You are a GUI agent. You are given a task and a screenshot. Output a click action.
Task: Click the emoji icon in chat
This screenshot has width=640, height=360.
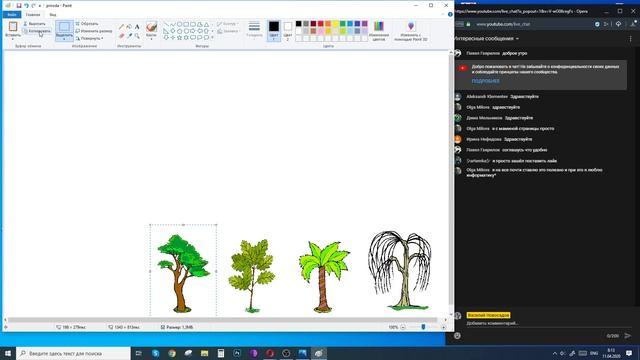458,336
